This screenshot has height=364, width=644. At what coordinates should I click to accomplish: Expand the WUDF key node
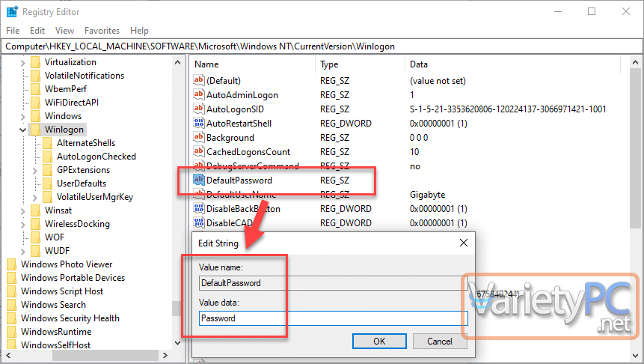pos(23,252)
